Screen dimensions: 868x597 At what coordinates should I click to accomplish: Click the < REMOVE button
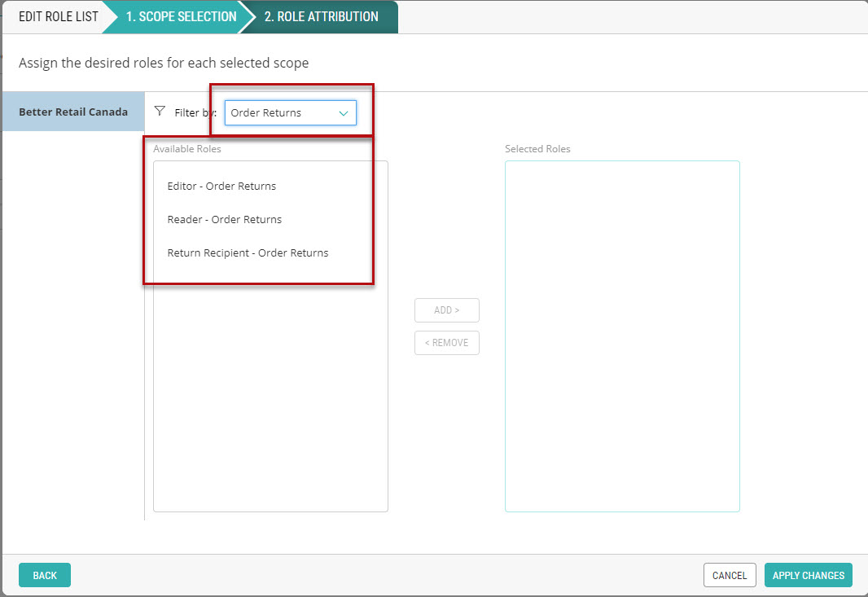coord(447,343)
